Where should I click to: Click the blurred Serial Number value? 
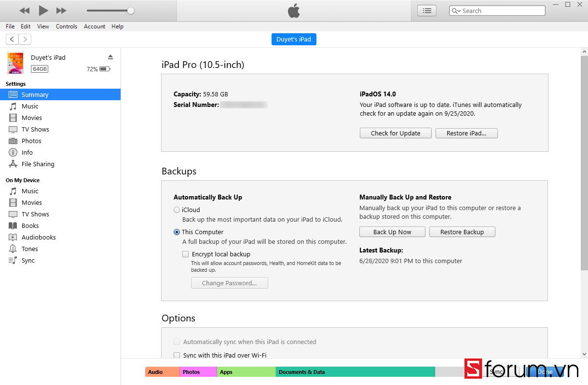[244, 105]
